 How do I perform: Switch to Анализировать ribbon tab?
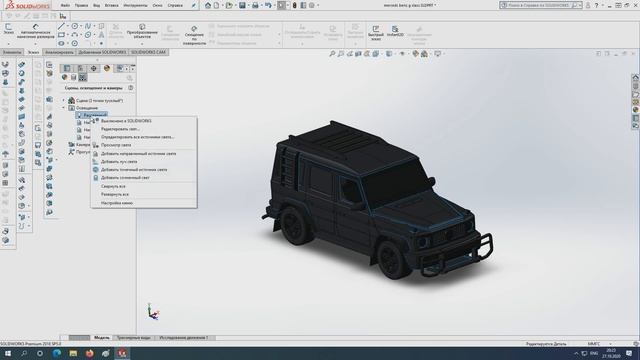(x=59, y=52)
